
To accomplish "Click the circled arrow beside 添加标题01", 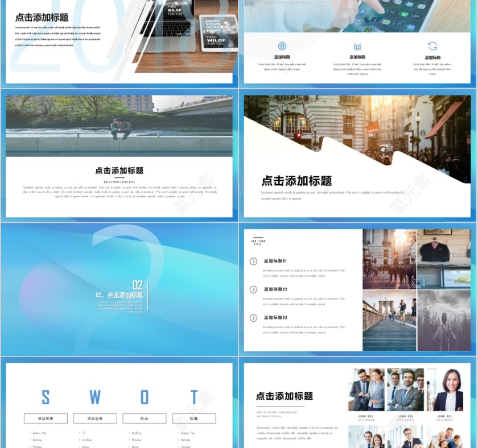I will [x=253, y=262].
